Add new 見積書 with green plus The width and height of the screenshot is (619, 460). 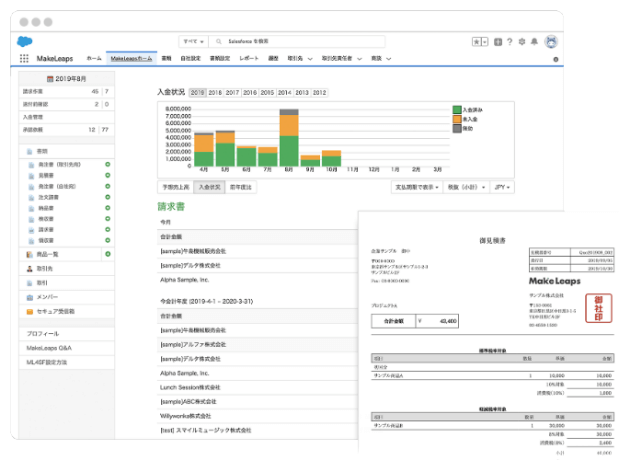pos(107,175)
